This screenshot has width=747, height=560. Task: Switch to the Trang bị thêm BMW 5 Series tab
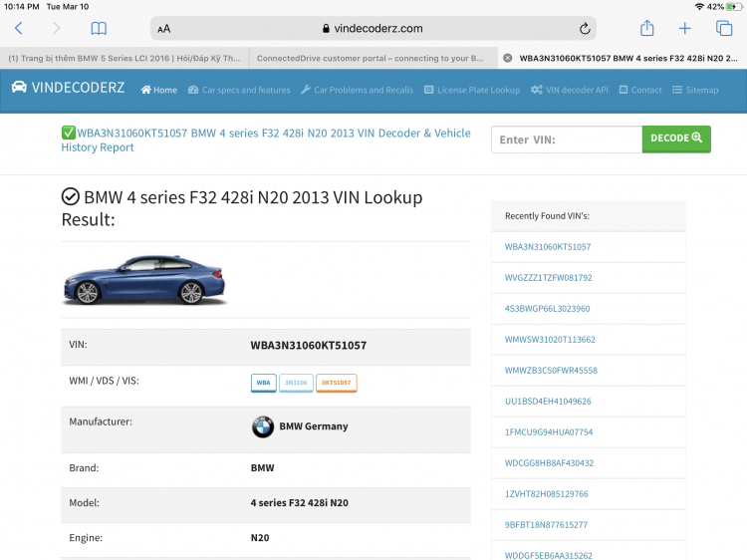[124, 58]
